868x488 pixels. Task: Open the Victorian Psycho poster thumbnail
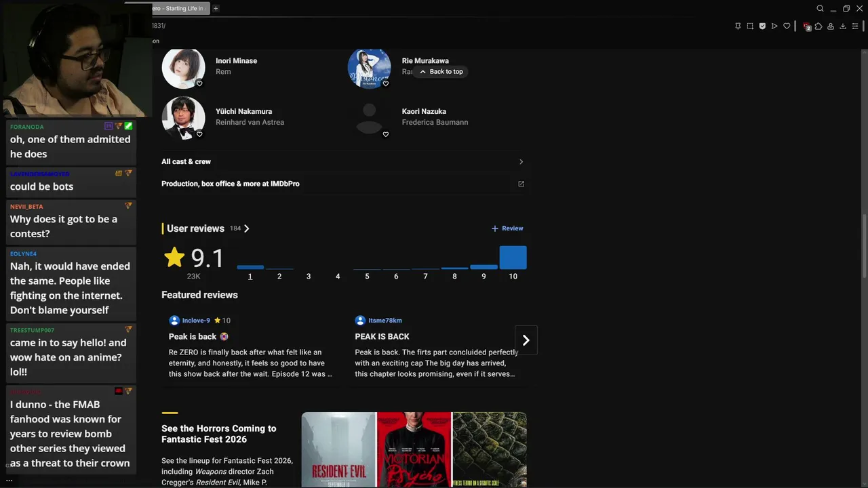[x=414, y=449]
